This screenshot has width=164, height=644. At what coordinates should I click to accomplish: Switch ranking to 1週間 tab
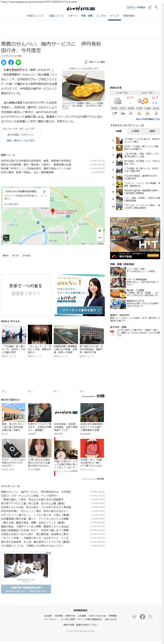(x=151, y=131)
